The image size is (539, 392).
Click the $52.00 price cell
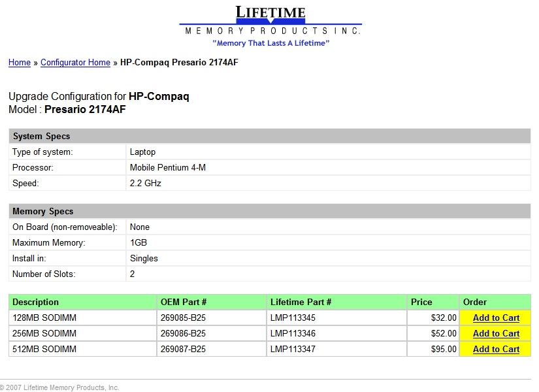click(x=433, y=334)
